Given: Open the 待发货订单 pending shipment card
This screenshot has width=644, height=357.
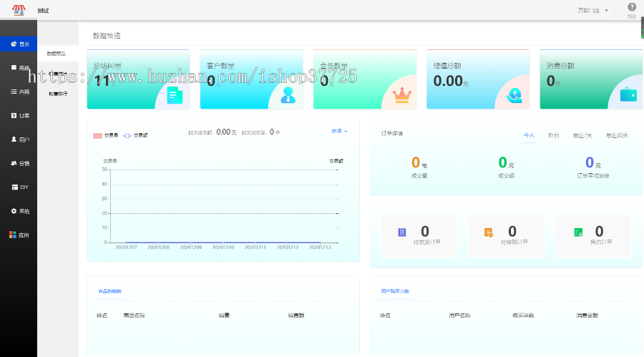Looking at the screenshot, I should click(419, 235).
